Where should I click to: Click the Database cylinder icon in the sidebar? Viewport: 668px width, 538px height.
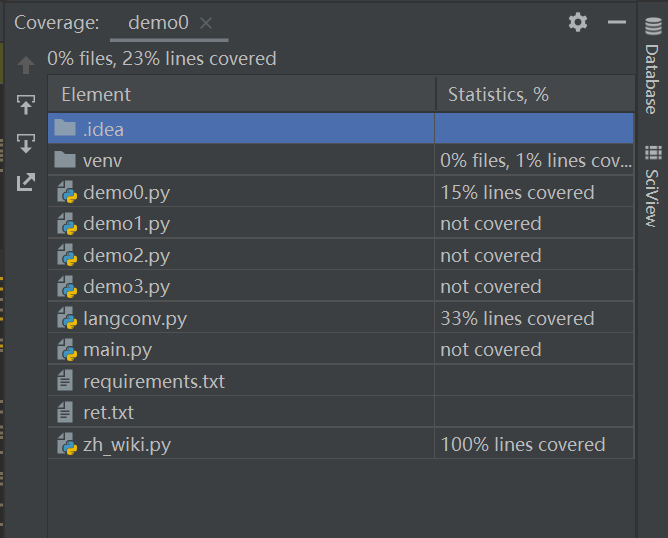click(x=653, y=28)
